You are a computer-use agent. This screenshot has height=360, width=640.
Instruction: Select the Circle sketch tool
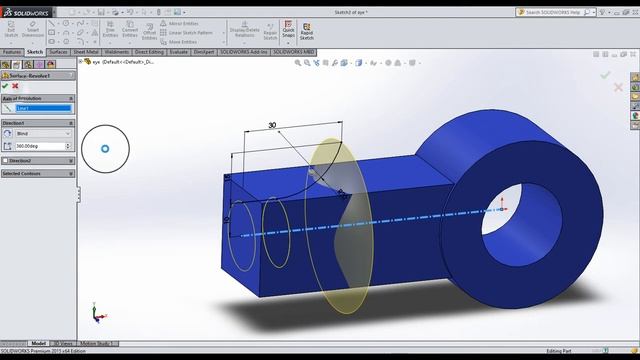point(66,24)
